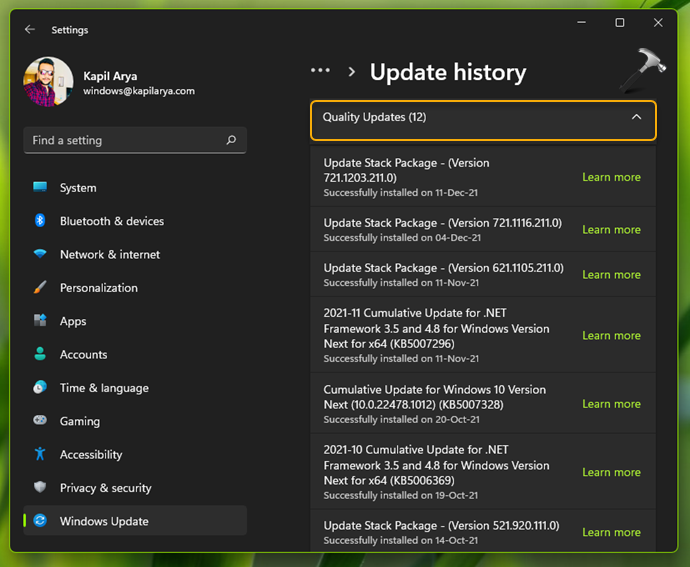Click the search magnifier icon
The width and height of the screenshot is (690, 567).
(231, 141)
